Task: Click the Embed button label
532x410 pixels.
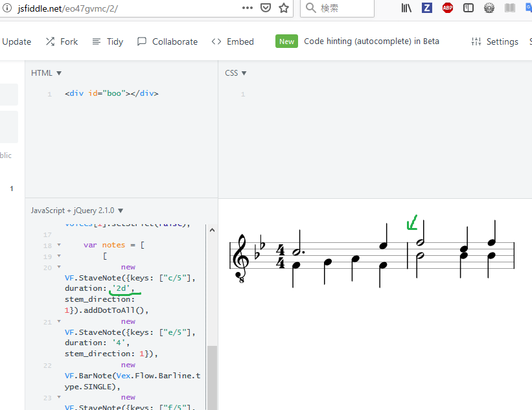Action: click(240, 41)
